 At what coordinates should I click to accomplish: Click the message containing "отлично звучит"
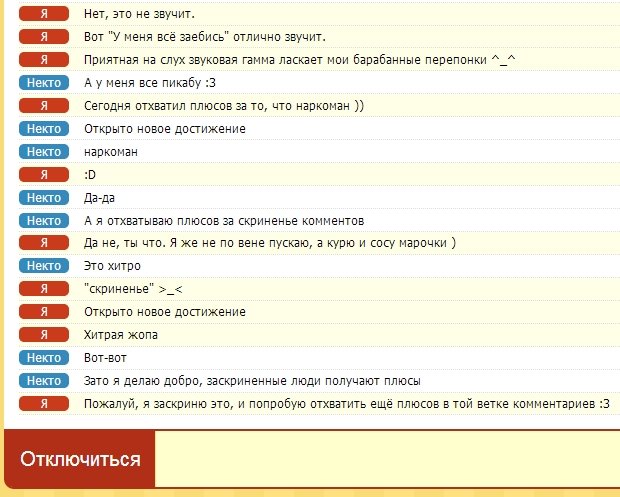coord(205,38)
